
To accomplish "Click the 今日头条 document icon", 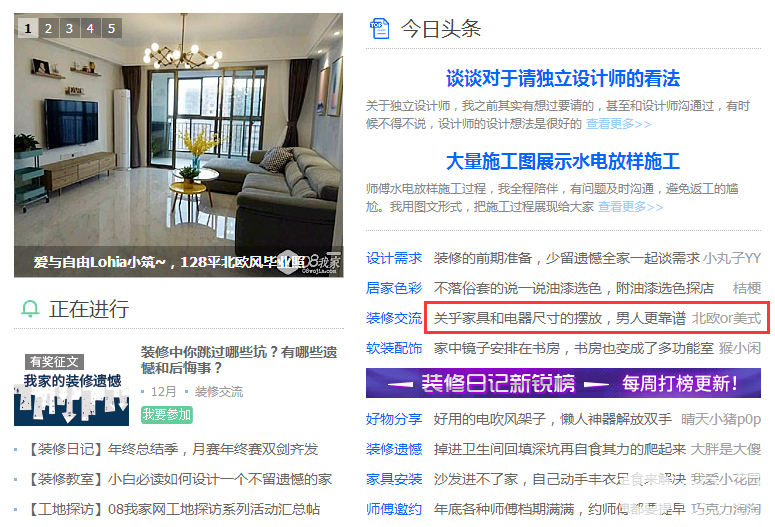I will [380, 28].
